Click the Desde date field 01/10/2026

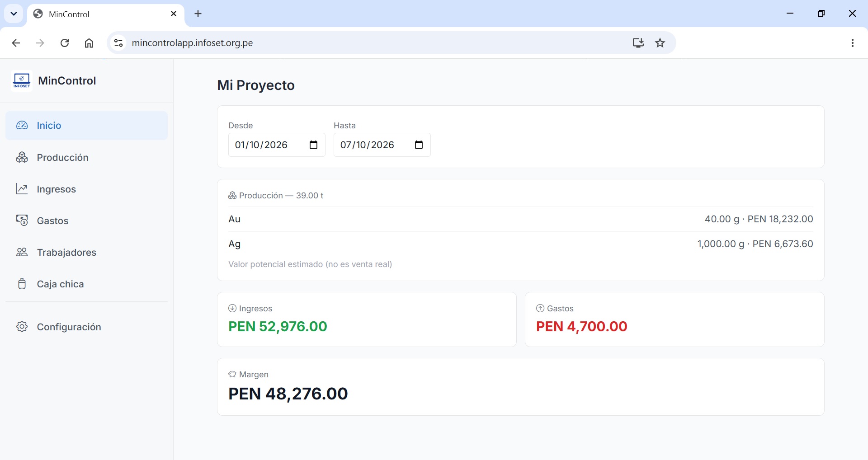click(x=277, y=145)
